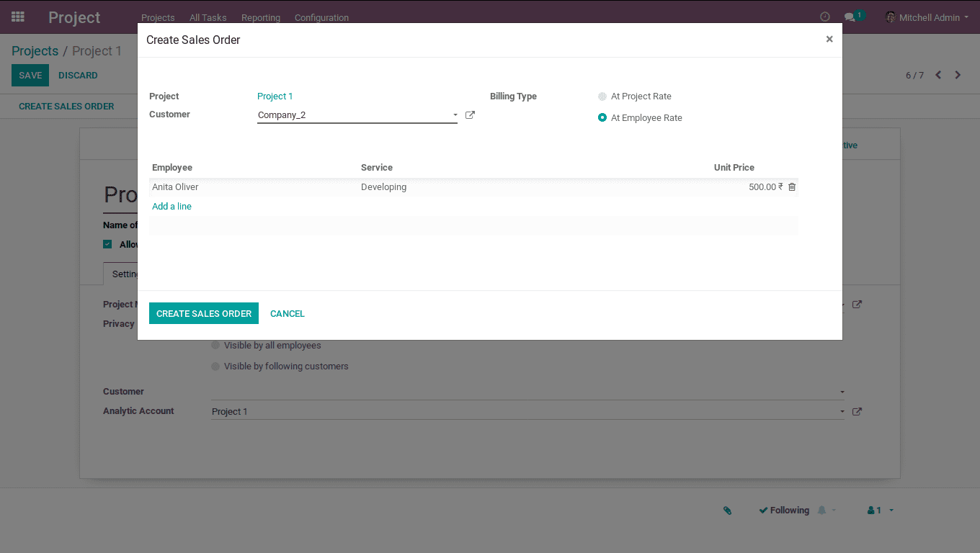Screen dimensions: 980x553
Task: Click the Following button
Action: (x=784, y=511)
